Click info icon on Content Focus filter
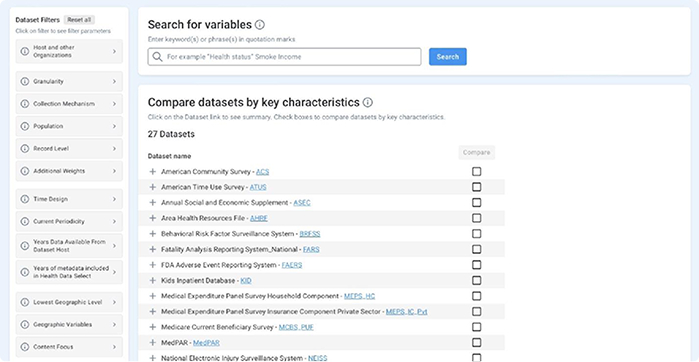 coord(25,347)
